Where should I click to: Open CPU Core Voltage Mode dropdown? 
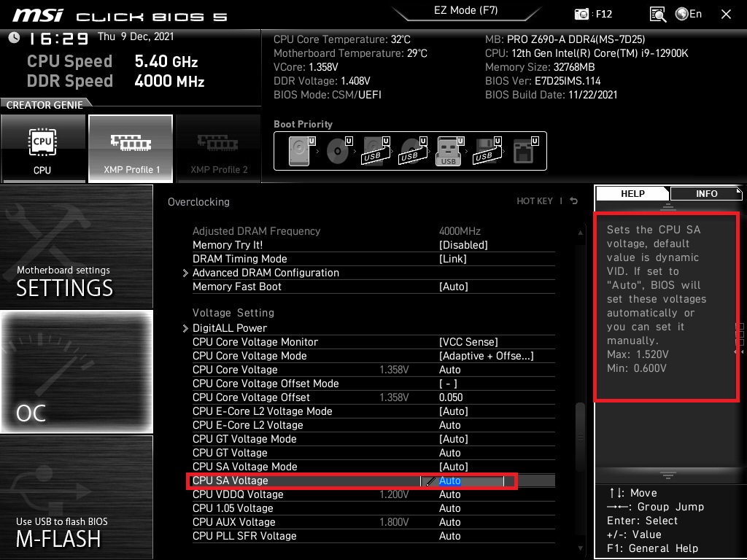tap(486, 356)
